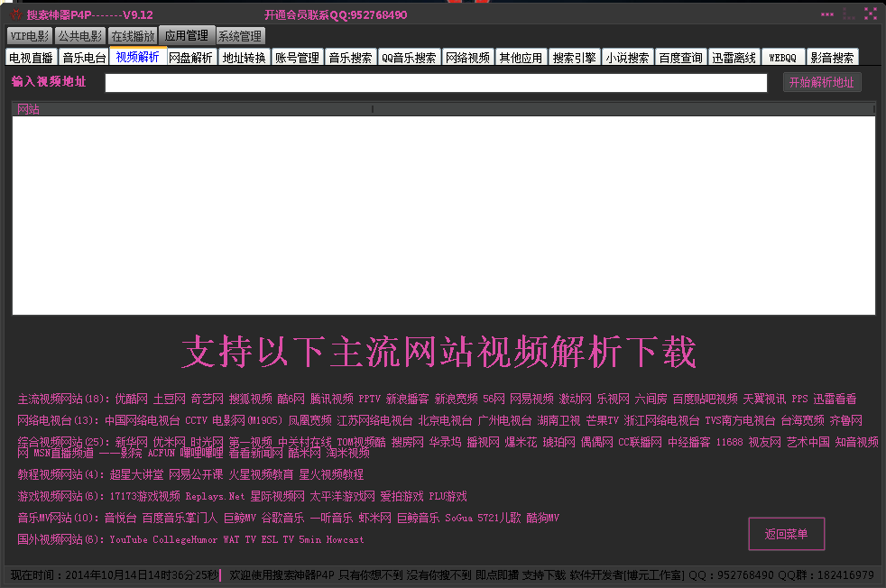Image resolution: width=886 pixels, height=588 pixels.
Task: Select the 迅雷离线 sub-tab
Action: pyautogui.click(x=734, y=58)
